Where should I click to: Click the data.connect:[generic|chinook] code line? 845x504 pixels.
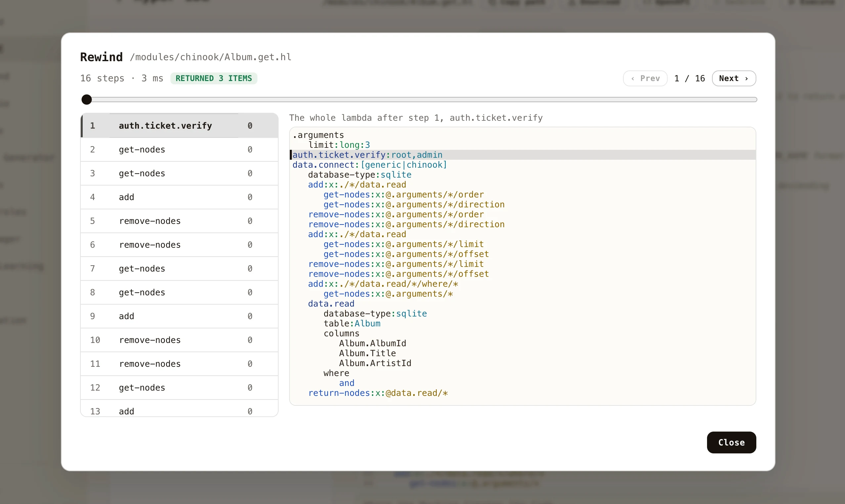click(370, 165)
